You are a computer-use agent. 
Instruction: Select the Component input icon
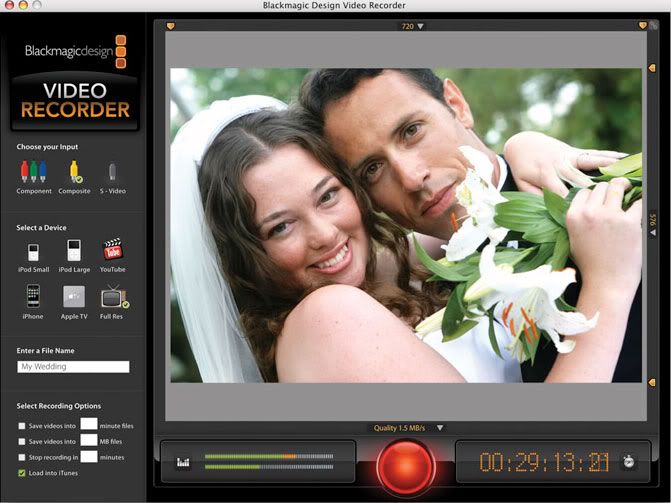pos(33,171)
